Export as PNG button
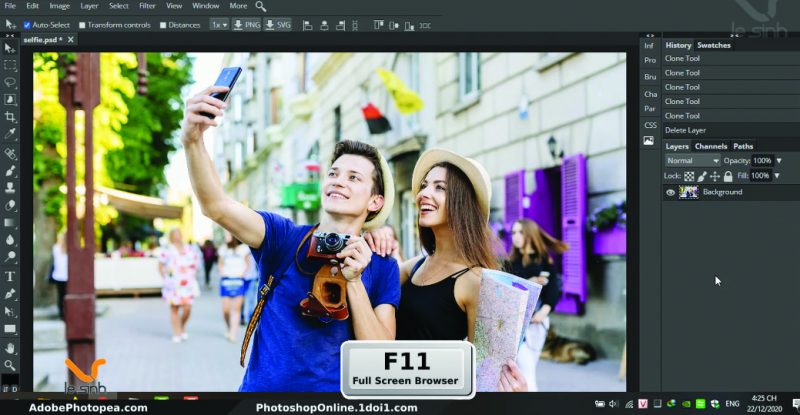The width and height of the screenshot is (800, 415). (x=246, y=25)
